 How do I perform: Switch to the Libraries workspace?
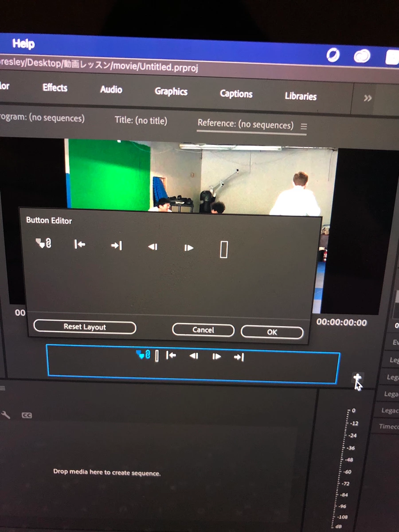[x=301, y=96]
